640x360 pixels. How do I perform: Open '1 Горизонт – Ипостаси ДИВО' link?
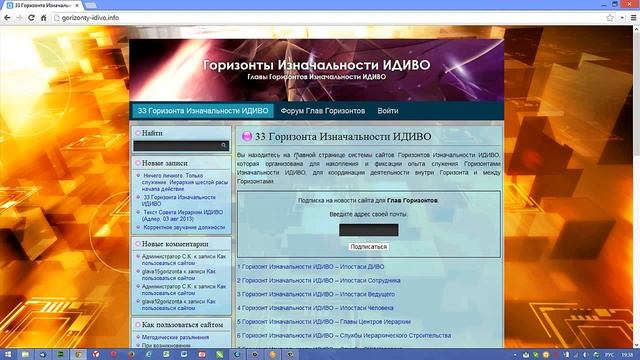pyautogui.click(x=311, y=267)
